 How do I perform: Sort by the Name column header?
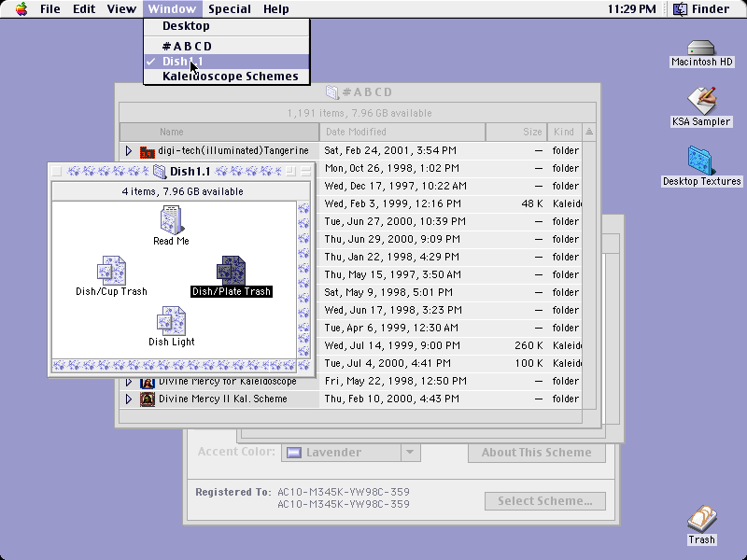tap(219, 132)
